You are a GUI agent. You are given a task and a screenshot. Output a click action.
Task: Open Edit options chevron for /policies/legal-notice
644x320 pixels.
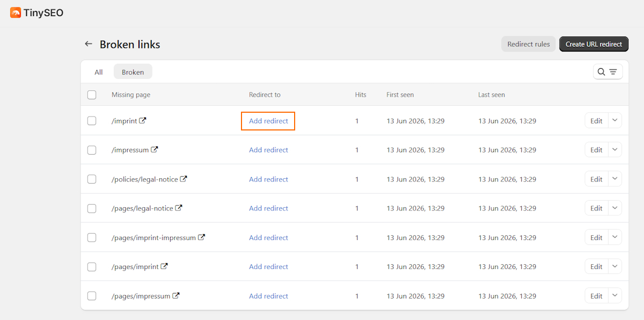[x=615, y=179]
